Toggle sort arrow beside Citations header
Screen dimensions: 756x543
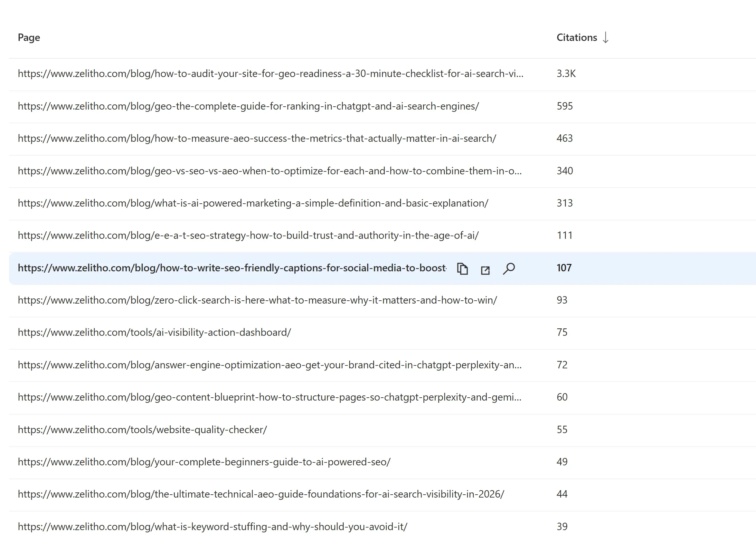tap(606, 37)
